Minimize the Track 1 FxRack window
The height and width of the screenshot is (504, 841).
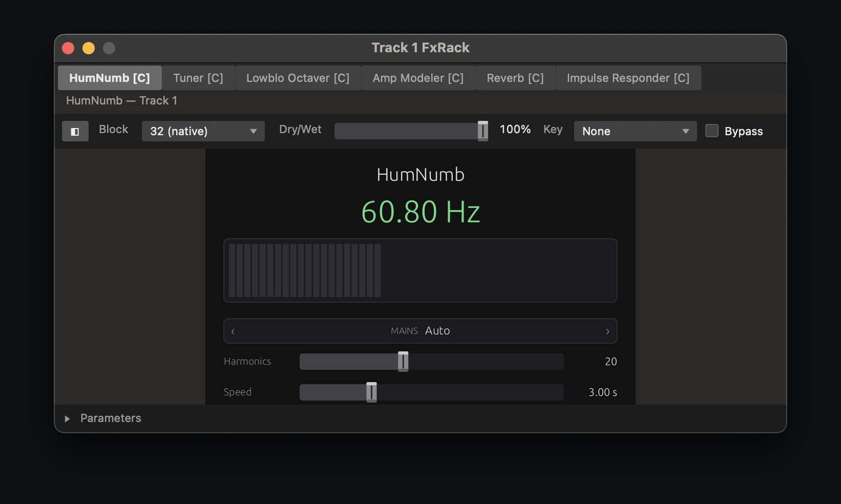88,48
